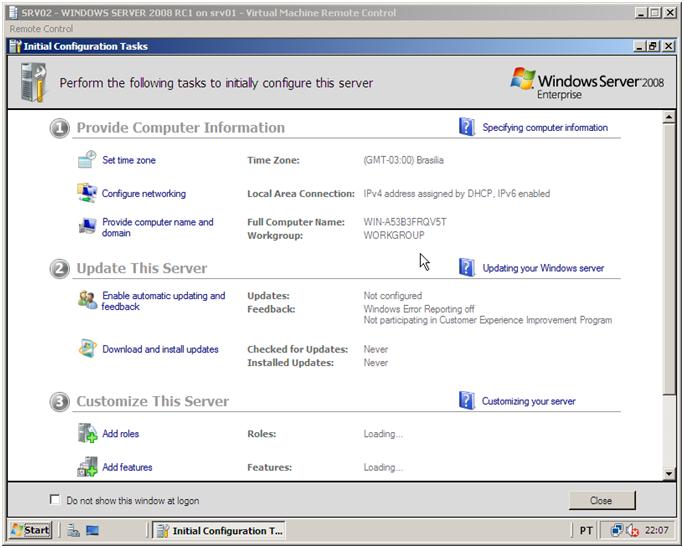This screenshot has height=548, width=684.
Task: Click the scrollbar up arrow
Action: point(669,117)
